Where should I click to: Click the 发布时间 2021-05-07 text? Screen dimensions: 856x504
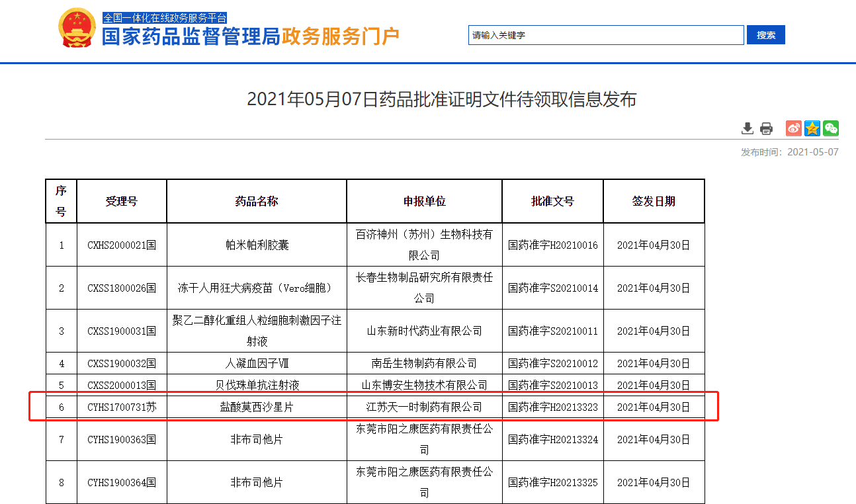(790, 152)
